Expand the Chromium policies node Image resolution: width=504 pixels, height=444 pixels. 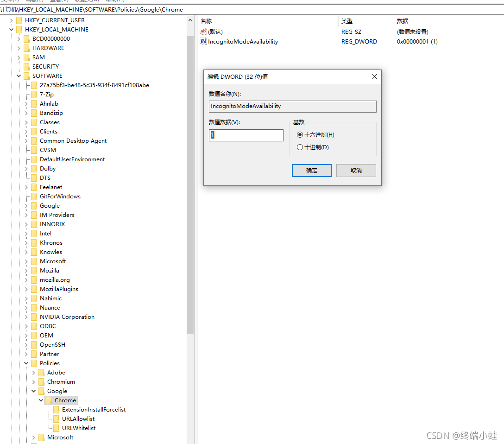point(33,382)
